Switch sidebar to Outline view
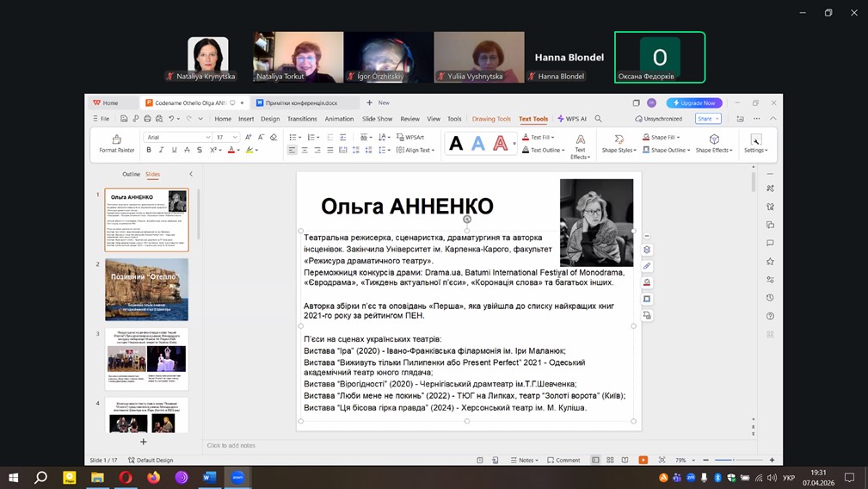This screenshot has height=489, width=868. pyautogui.click(x=131, y=174)
